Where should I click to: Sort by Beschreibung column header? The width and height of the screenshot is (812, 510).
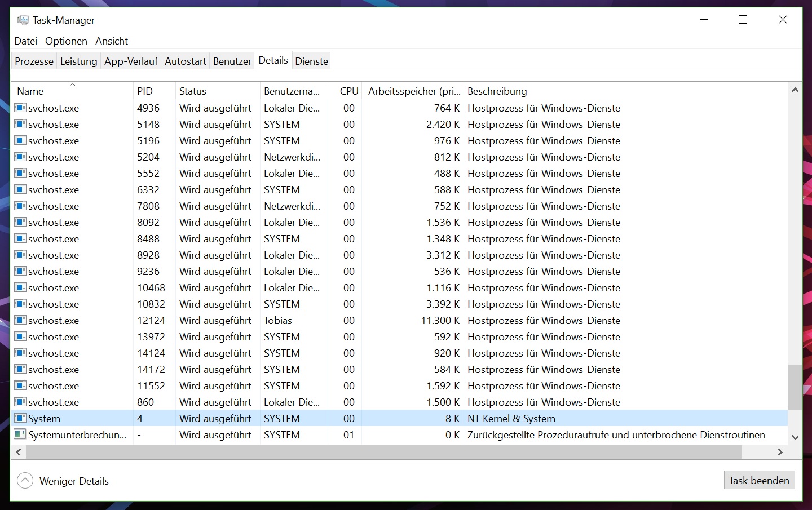tap(625, 91)
